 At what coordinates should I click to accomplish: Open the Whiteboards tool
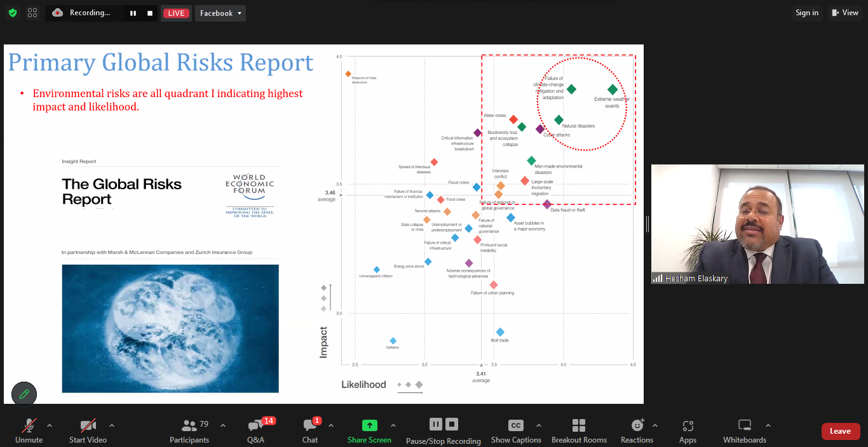(744, 426)
